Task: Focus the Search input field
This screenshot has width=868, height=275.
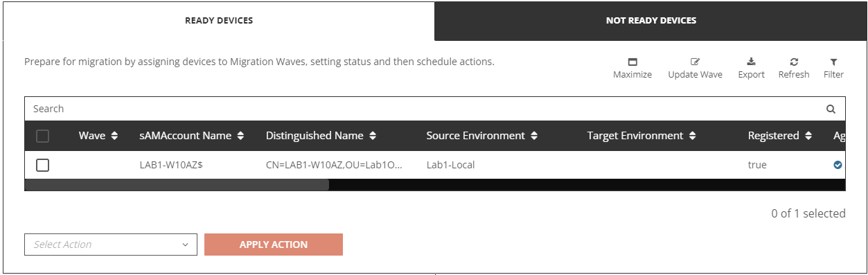Action: [424, 109]
